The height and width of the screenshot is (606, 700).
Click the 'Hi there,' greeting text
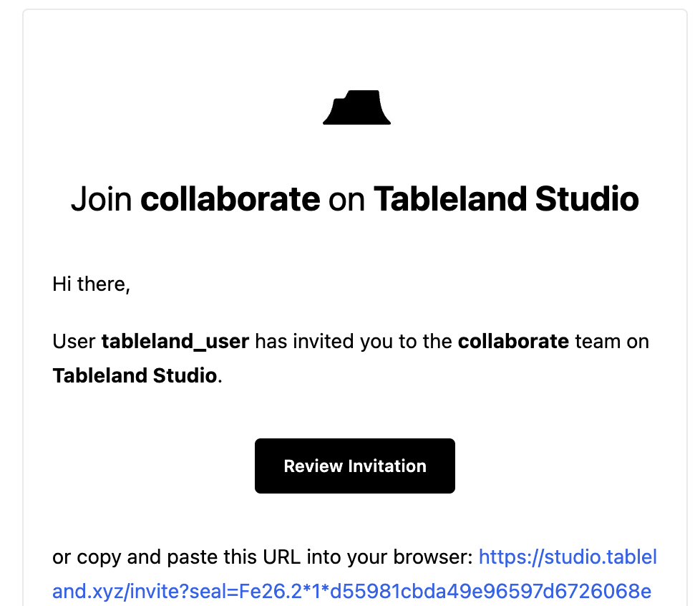pos(91,284)
